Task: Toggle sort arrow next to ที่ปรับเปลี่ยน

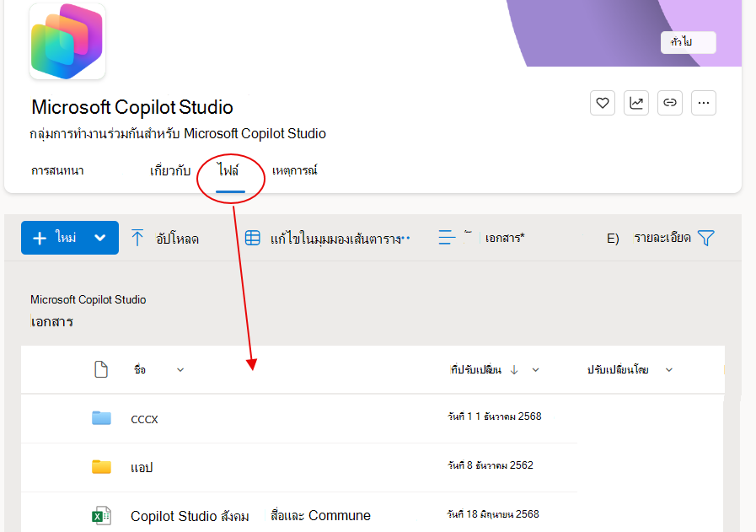Action: click(x=514, y=370)
